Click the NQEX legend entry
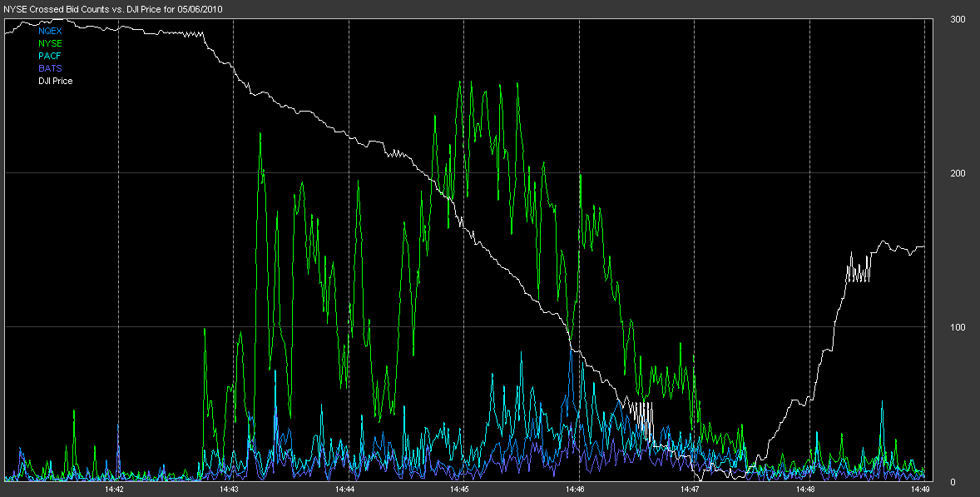 point(50,31)
